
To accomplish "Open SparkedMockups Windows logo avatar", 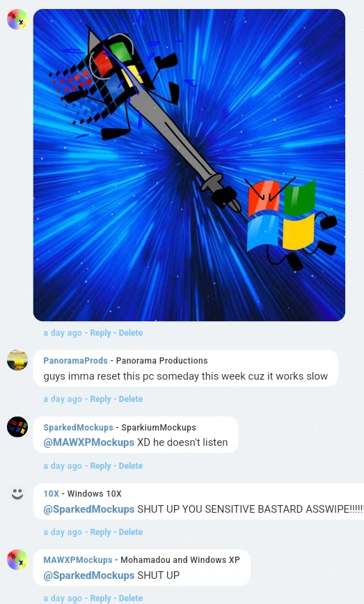I will (17, 427).
